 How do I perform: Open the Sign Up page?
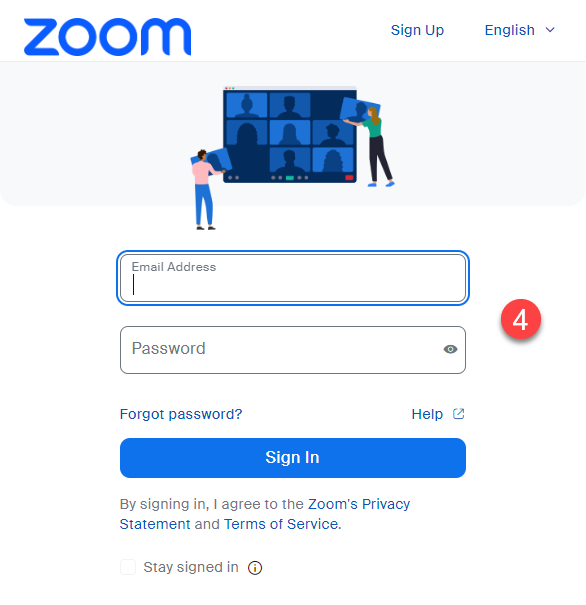417,30
